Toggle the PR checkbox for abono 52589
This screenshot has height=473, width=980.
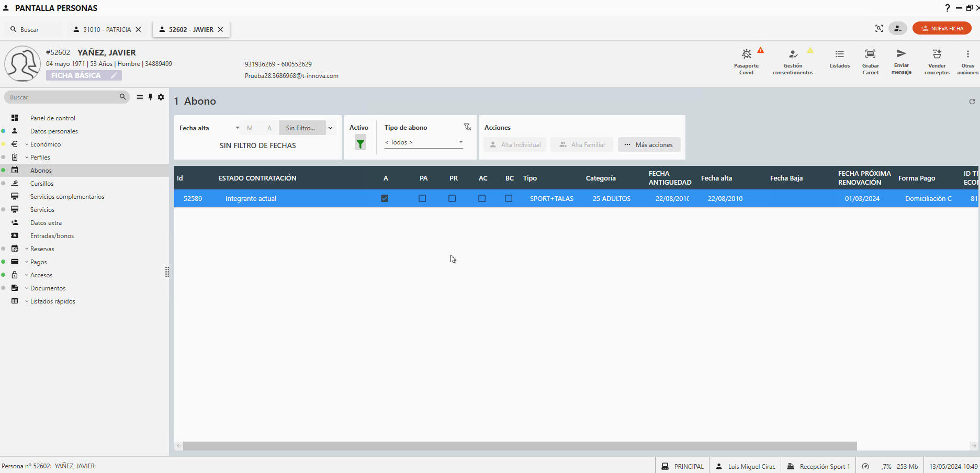[452, 198]
